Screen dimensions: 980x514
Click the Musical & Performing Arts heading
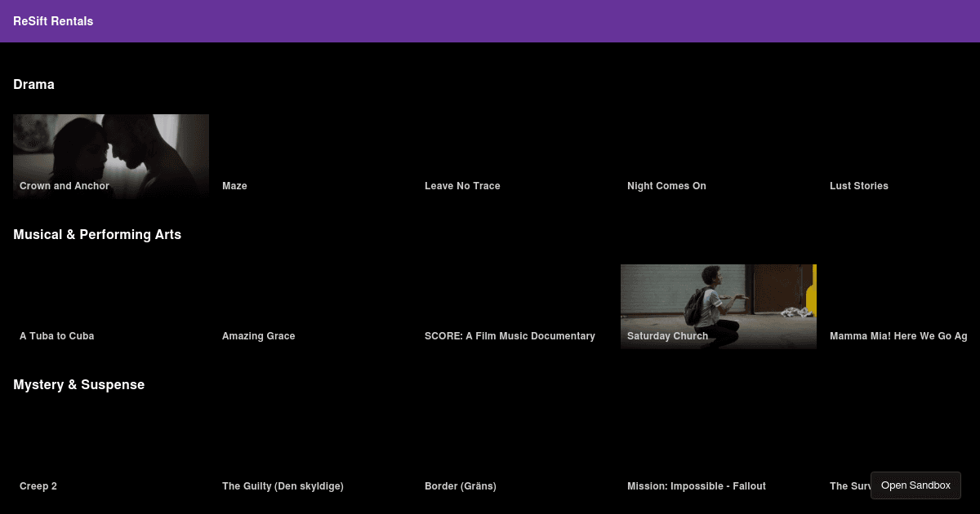[97, 234]
